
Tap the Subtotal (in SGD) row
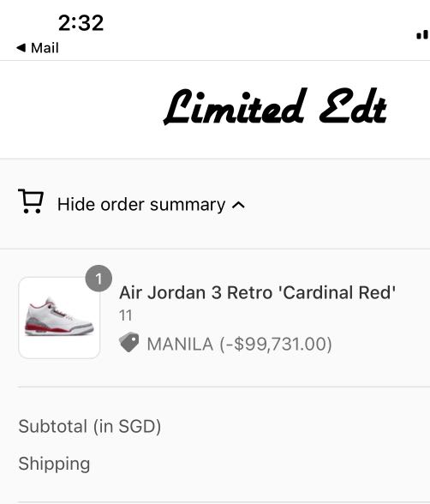[90, 427]
